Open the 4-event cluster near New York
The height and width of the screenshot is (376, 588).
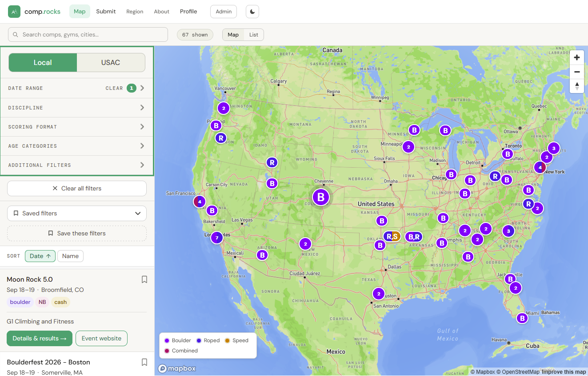pyautogui.click(x=540, y=168)
